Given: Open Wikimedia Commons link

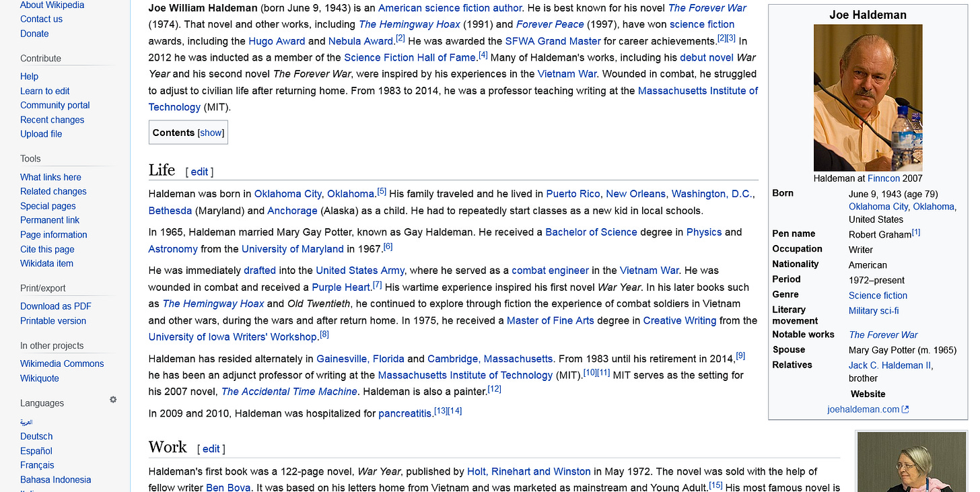Looking at the screenshot, I should coord(62,363).
